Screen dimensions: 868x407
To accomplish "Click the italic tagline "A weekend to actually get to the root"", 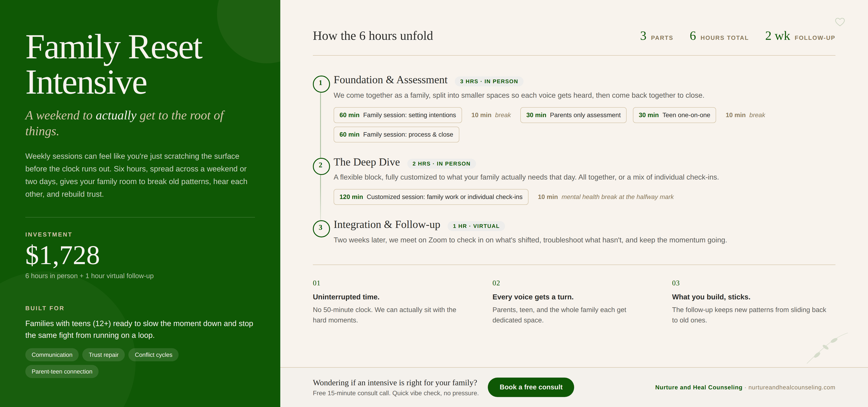I will click(124, 123).
